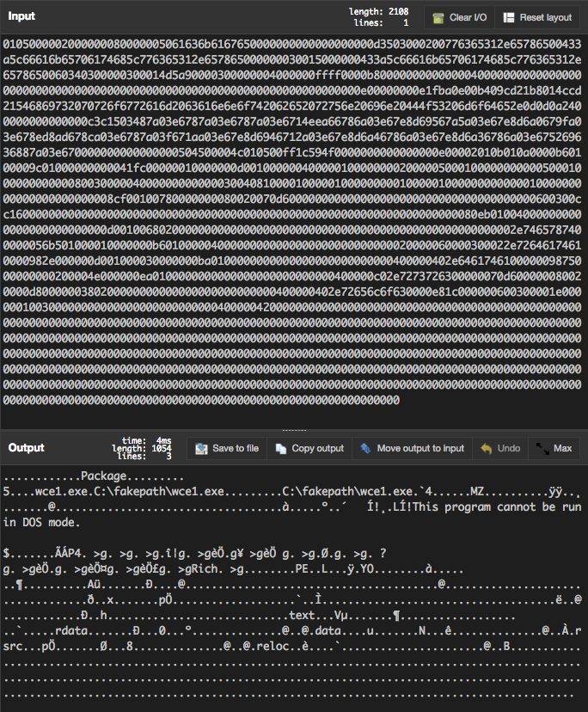Click the input length and lines counter

(x=378, y=17)
